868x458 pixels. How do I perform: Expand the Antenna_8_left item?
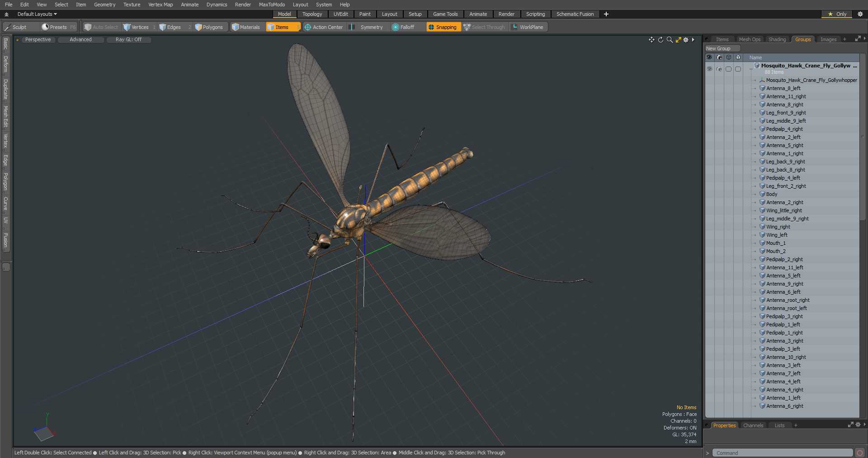click(x=755, y=89)
